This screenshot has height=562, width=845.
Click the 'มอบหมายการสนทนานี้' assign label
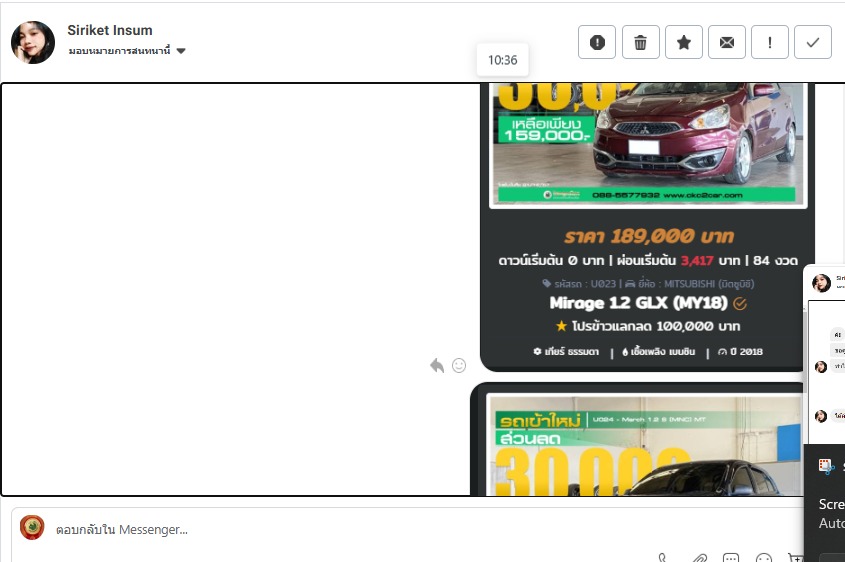click(x=119, y=51)
